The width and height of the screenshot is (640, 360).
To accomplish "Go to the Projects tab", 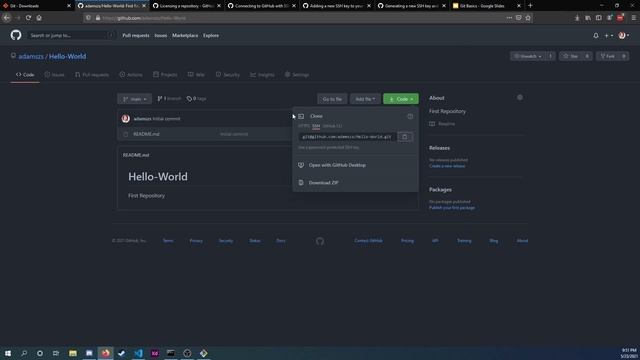I will click(165, 75).
